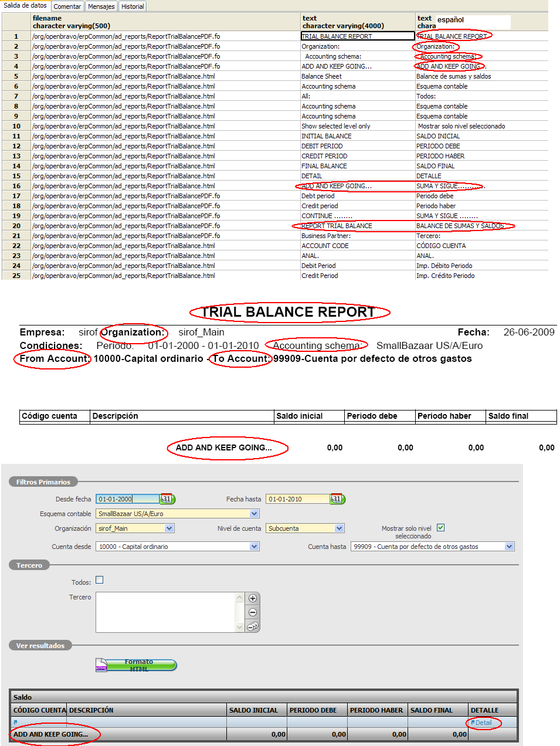560x746 pixels.
Task: Click the 'ACCOUNT CODE' cell
Action: pos(357,246)
